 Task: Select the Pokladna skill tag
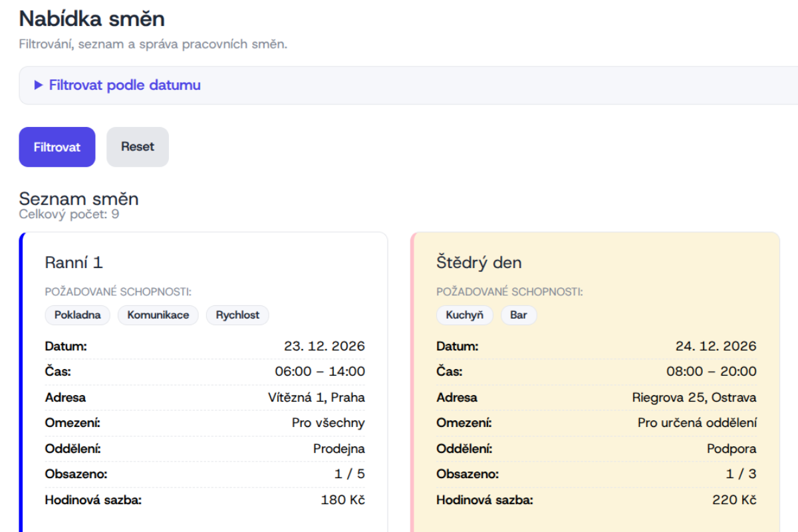[x=78, y=315]
